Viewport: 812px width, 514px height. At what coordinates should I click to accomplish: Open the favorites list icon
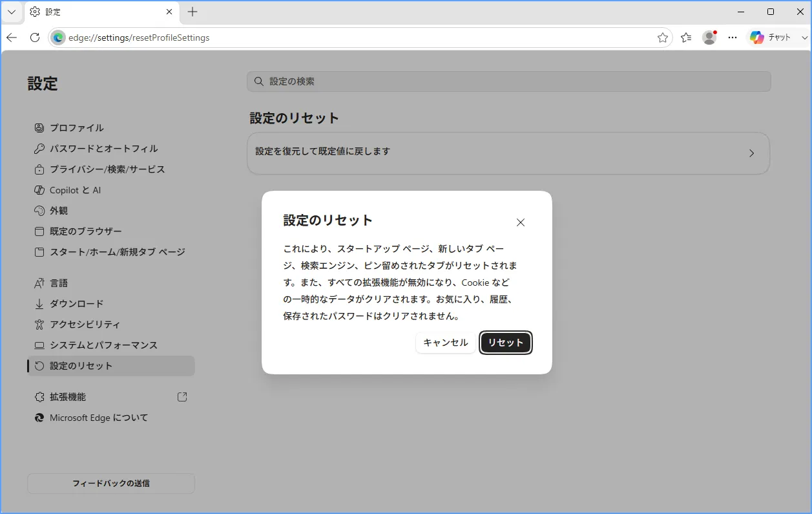[x=686, y=37]
